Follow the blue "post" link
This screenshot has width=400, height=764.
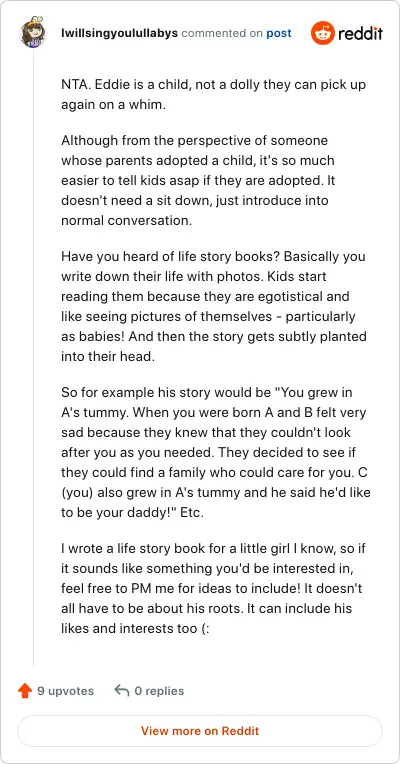tap(279, 33)
